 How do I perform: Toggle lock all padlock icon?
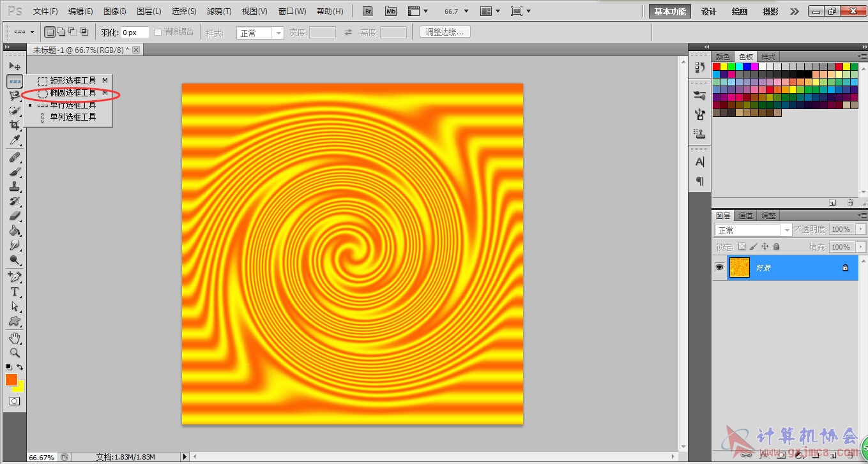776,246
